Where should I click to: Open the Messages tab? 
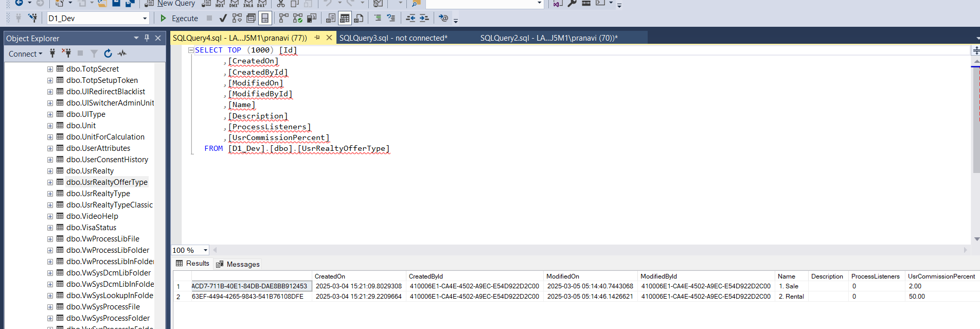tap(238, 264)
